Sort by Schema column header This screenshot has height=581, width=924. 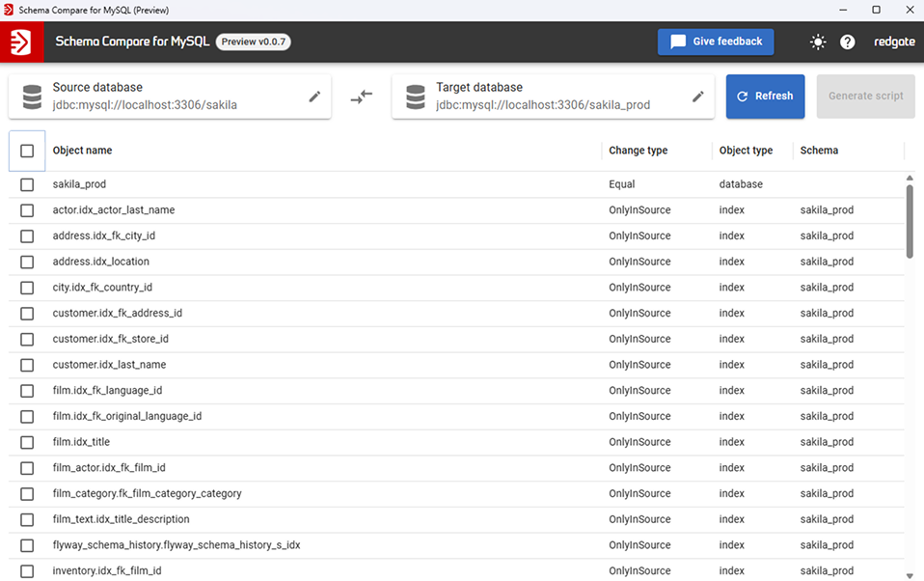(819, 151)
